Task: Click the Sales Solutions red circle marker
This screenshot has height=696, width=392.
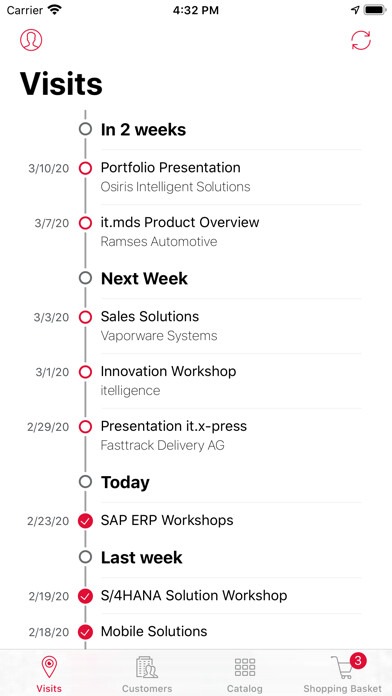Action: click(x=85, y=317)
